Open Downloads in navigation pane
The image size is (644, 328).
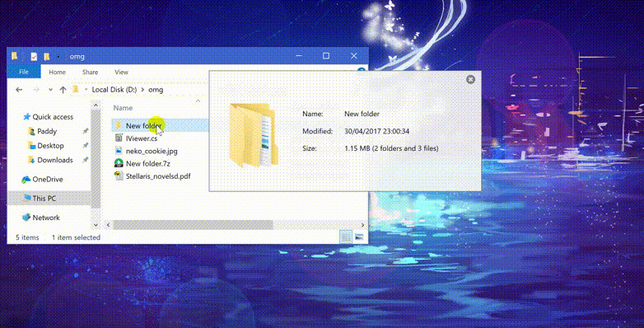point(54,160)
